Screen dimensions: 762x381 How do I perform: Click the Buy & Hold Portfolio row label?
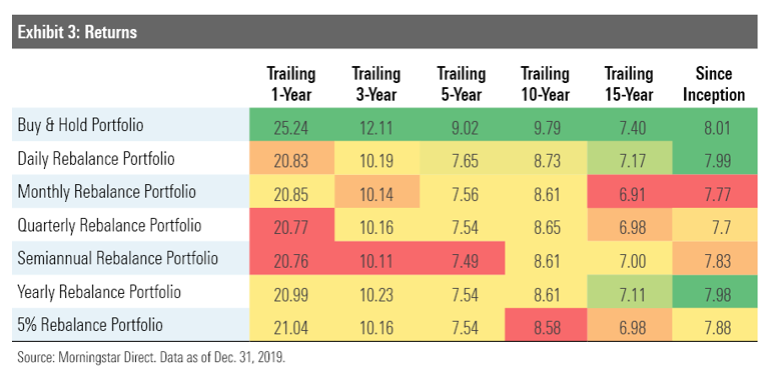tap(81, 125)
